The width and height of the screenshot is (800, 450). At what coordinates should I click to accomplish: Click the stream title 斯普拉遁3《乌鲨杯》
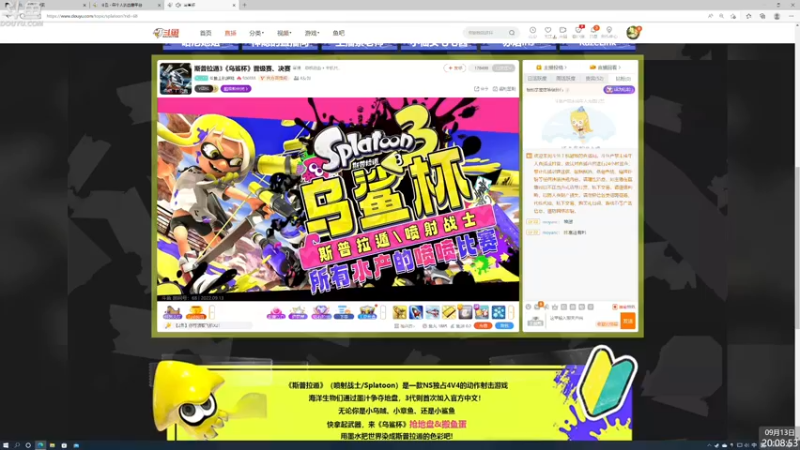click(x=242, y=68)
